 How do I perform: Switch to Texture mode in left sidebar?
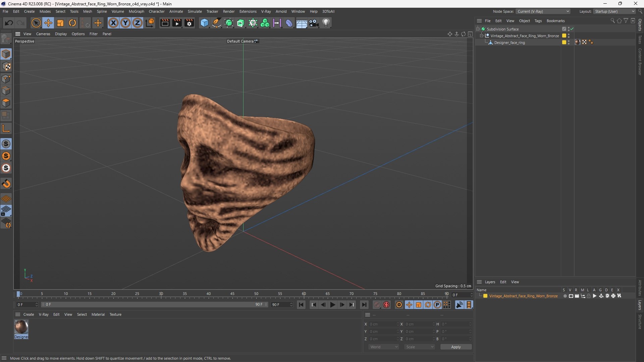[x=6, y=66]
